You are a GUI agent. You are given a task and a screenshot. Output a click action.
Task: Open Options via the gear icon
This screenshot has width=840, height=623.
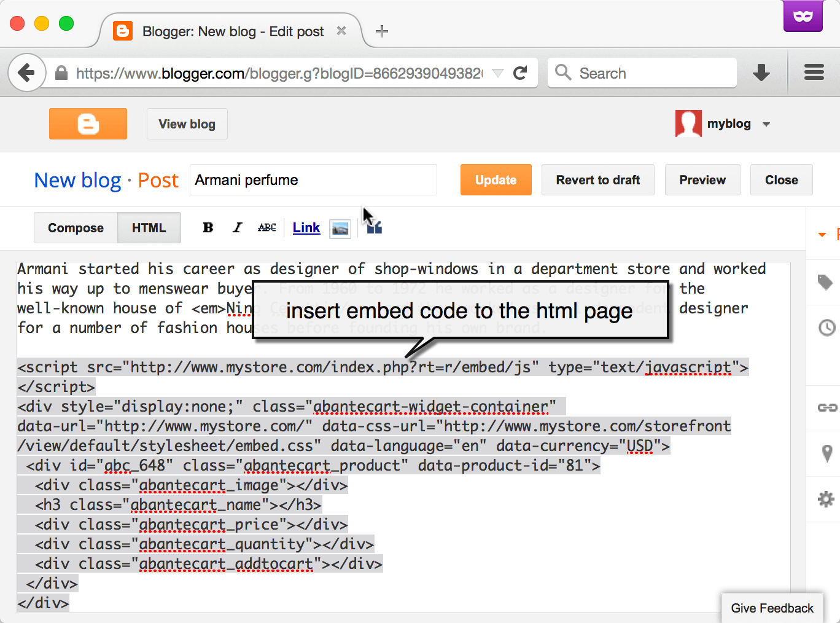click(826, 499)
